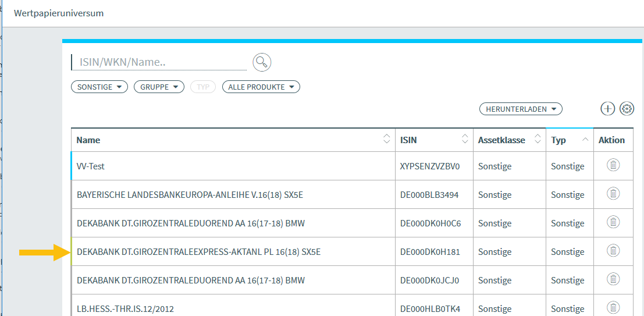Click trash icon for ISIN DE000DK0H0C6
Screen dimensions: 644x316
tap(613, 222)
